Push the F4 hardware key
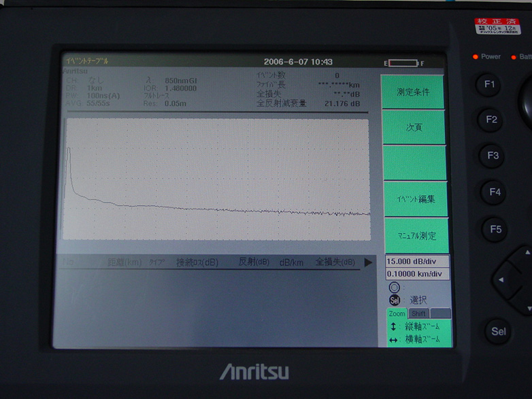Viewport: 532px width, 399px height. click(495, 192)
